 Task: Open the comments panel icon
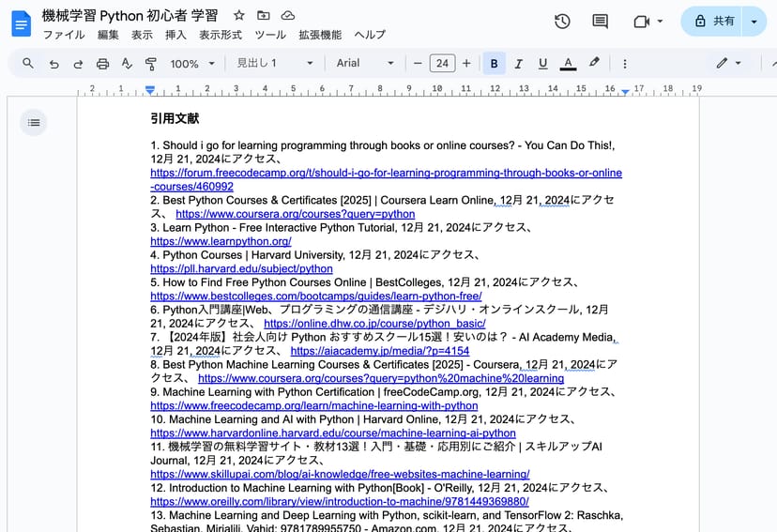pyautogui.click(x=601, y=22)
